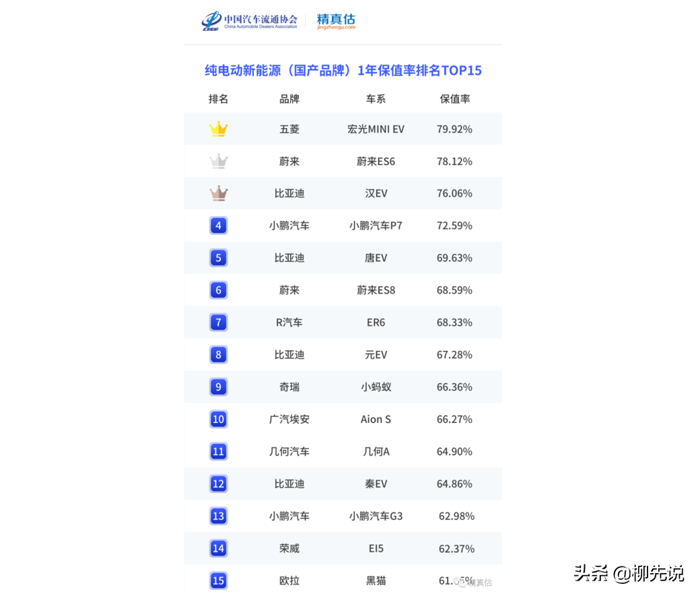Click the model cell 蔚来ES8
The width and height of the screenshot is (700, 598).
(376, 290)
